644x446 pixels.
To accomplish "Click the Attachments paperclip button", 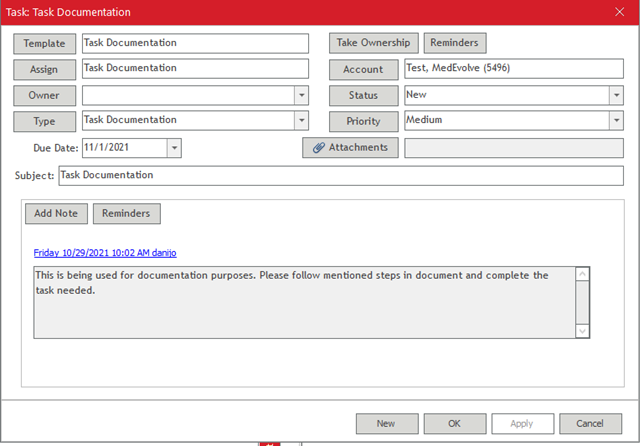I will (351, 148).
